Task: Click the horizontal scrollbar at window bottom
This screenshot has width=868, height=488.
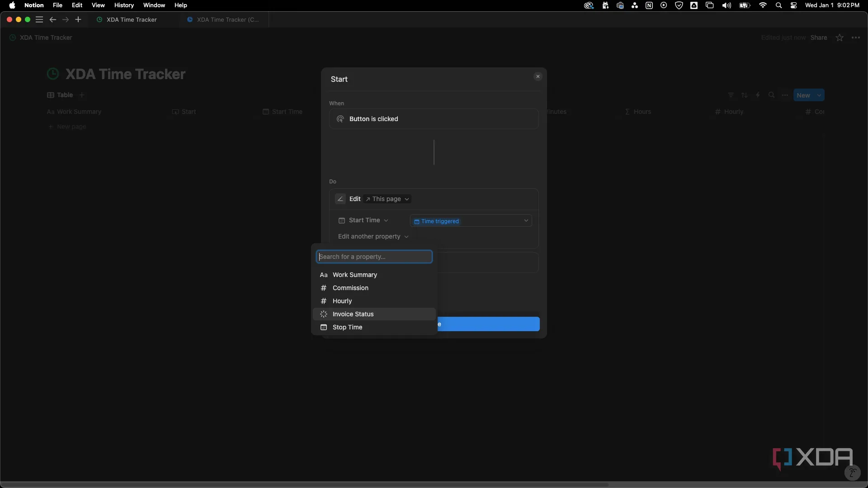Action: point(305,484)
